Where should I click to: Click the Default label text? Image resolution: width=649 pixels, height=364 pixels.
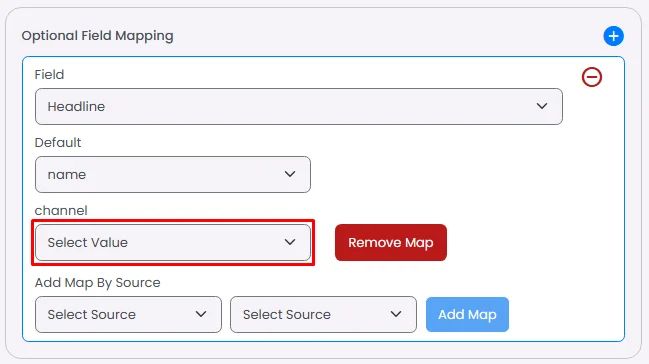click(58, 142)
